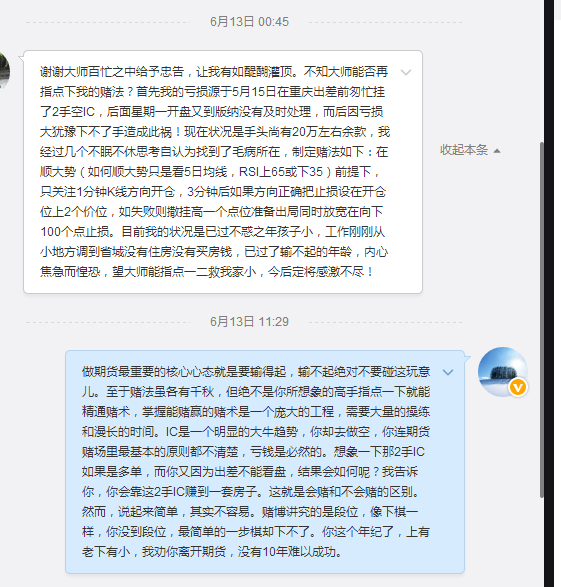
Task: Click the orange V verified badge
Action: 518,387
